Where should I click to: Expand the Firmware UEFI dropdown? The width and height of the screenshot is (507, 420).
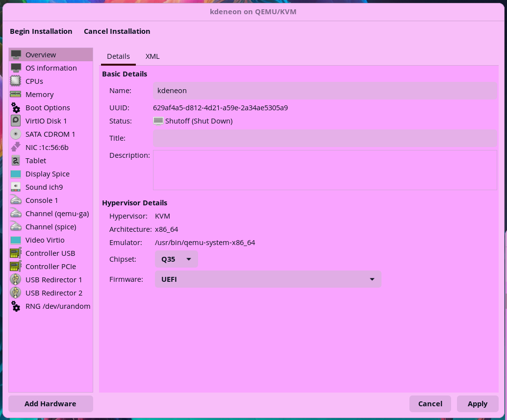coord(268,279)
